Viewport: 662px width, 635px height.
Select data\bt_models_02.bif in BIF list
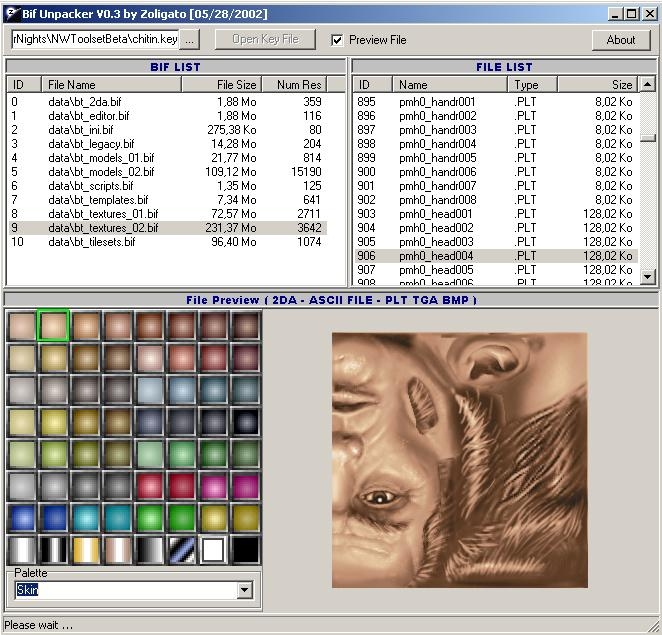[100, 172]
